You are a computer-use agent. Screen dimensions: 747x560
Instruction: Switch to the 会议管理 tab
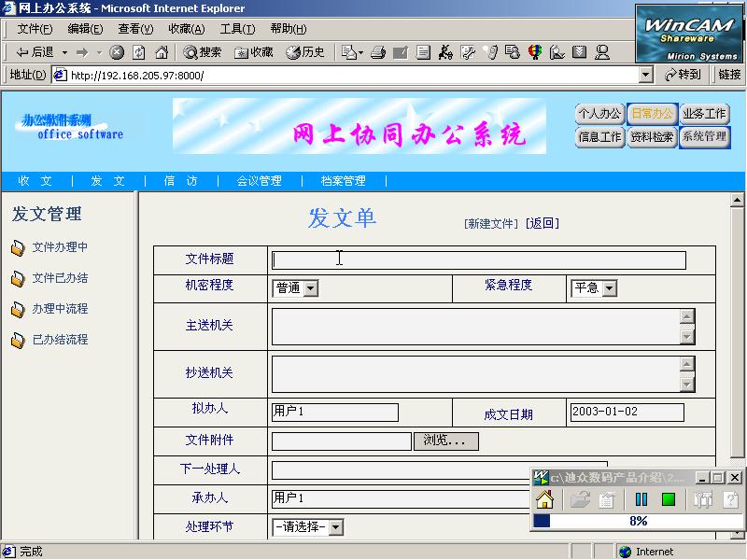coord(259,181)
